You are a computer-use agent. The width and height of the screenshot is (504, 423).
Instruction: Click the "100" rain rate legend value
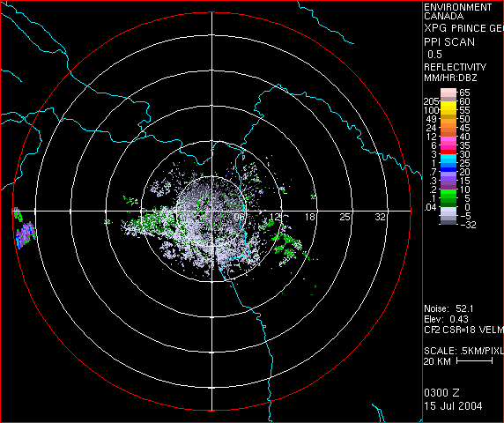tap(432, 110)
